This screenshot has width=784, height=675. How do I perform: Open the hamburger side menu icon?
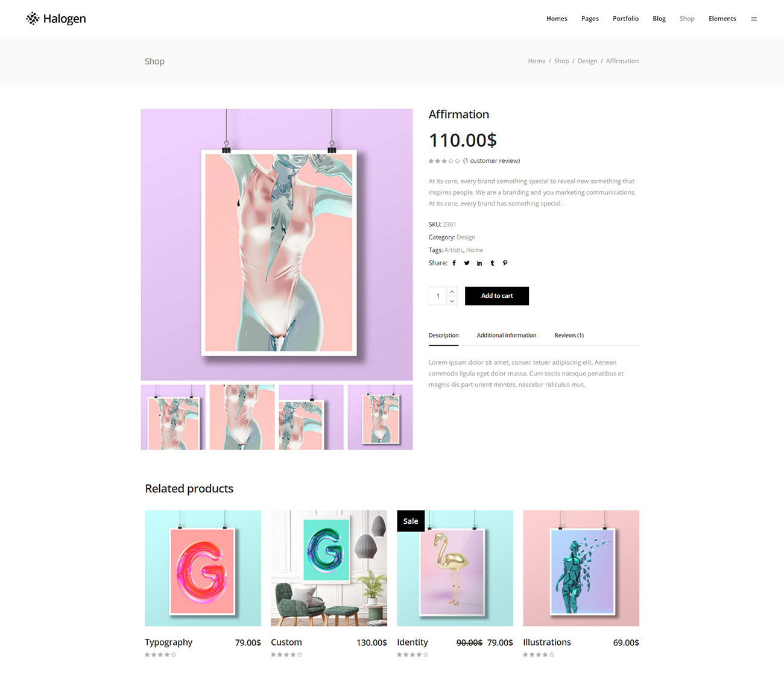click(x=754, y=19)
